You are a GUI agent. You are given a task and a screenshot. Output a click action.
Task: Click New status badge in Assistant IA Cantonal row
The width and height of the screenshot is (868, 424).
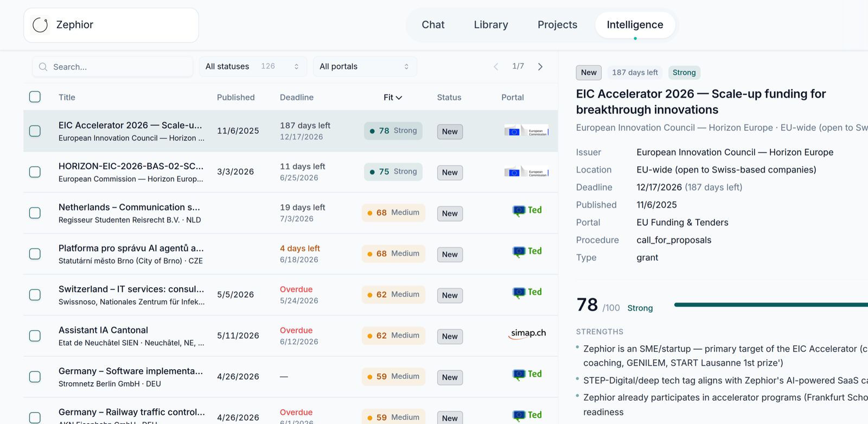pos(450,337)
